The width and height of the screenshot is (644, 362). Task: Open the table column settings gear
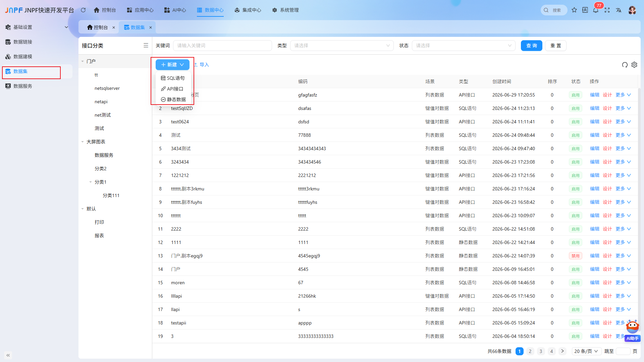pos(634,65)
